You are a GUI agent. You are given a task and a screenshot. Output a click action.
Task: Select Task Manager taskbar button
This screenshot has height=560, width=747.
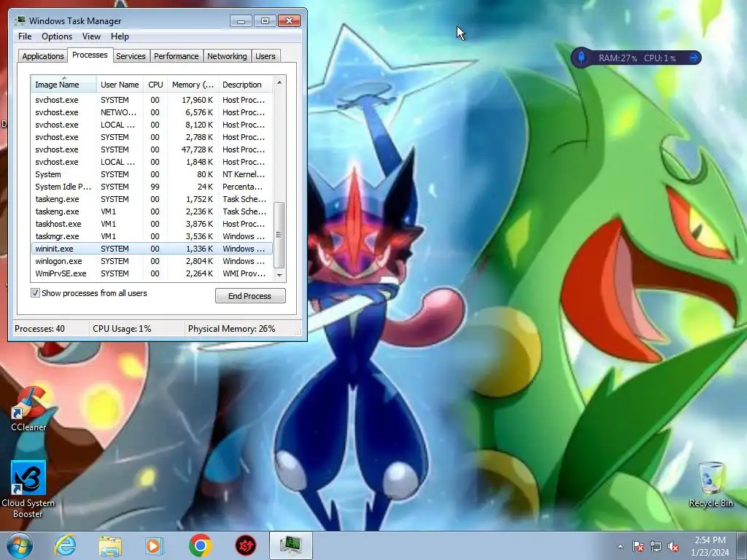point(290,545)
